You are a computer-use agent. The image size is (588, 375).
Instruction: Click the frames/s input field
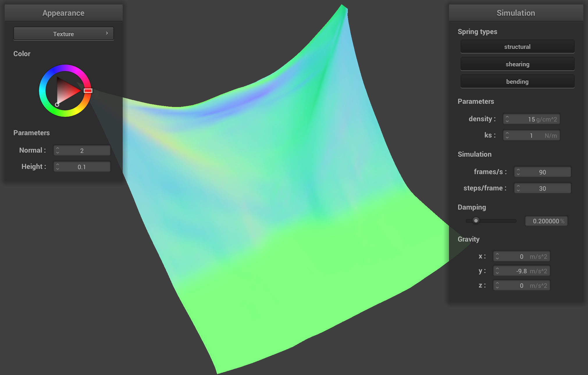542,172
